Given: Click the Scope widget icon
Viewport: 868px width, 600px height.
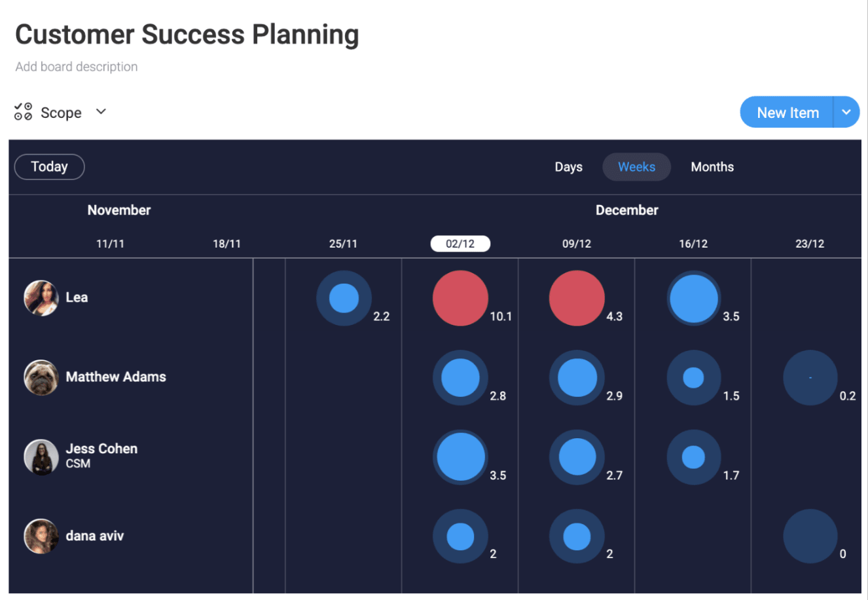Looking at the screenshot, I should pyautogui.click(x=24, y=112).
